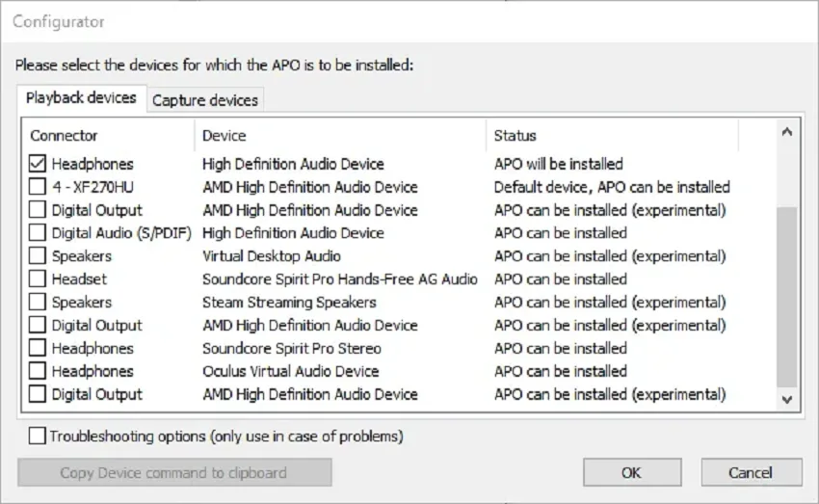The height and width of the screenshot is (504, 819).
Task: Click the scroll up arrow of device list
Action: point(787,132)
